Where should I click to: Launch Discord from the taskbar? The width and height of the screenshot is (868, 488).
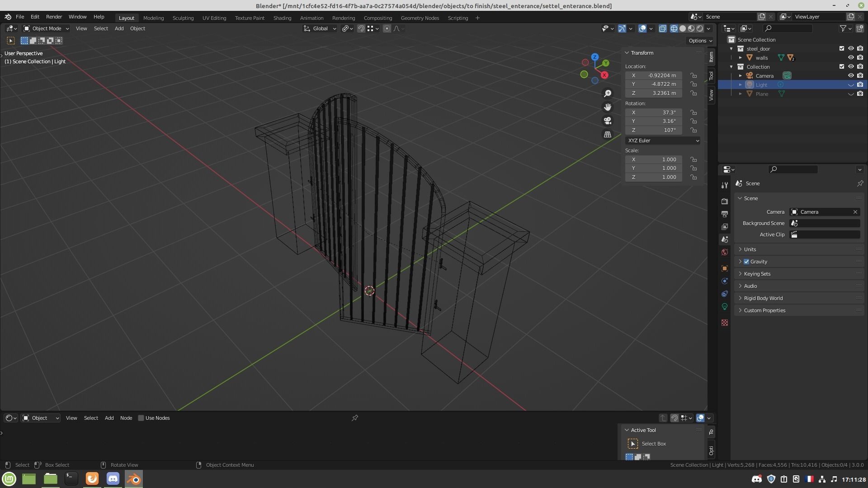coord(113,479)
